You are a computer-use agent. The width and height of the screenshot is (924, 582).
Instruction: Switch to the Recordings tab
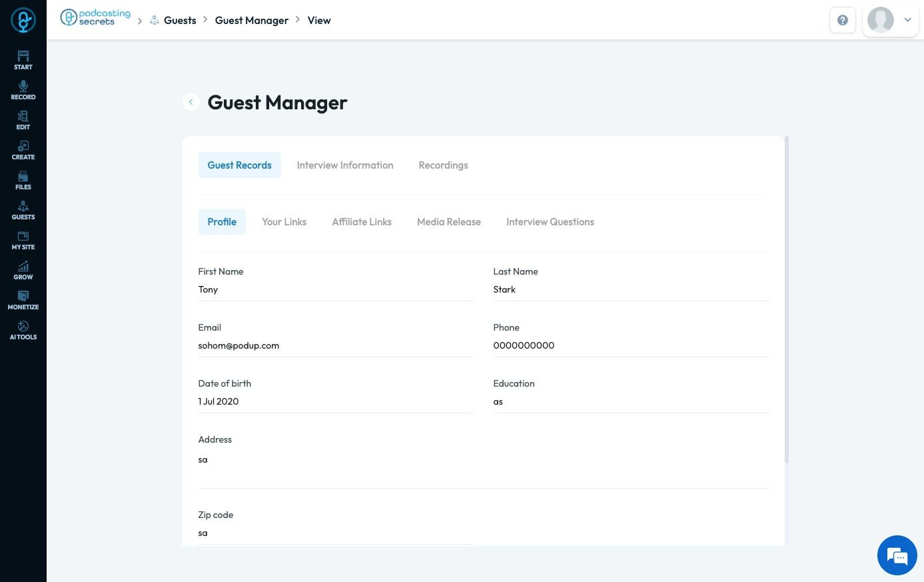coord(443,165)
